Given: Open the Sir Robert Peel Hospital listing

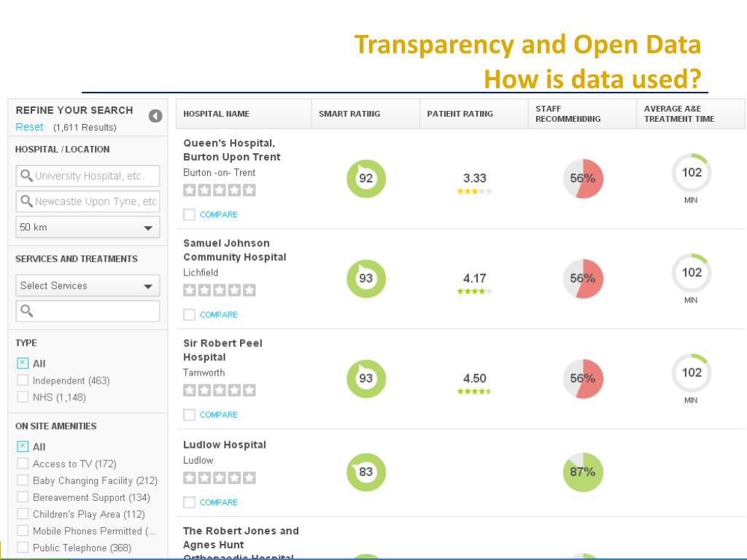Looking at the screenshot, I should [x=222, y=350].
